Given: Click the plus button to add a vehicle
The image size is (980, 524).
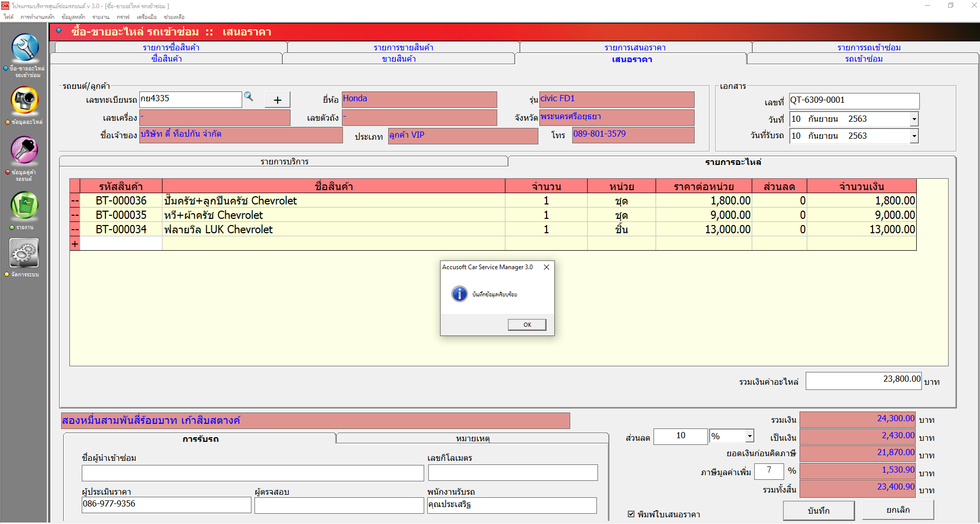Looking at the screenshot, I should (278, 100).
